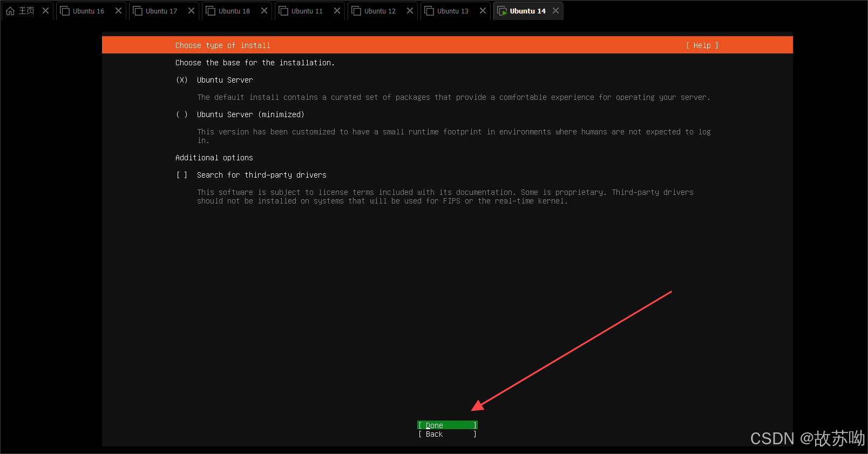Click the 'Additional options' heading
The height and width of the screenshot is (454, 868).
pyautogui.click(x=214, y=158)
